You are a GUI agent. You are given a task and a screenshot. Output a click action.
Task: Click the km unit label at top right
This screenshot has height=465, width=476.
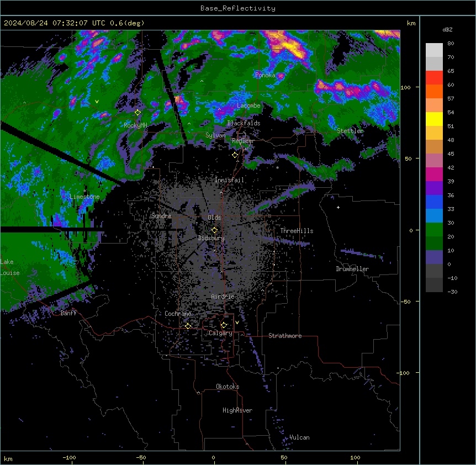pos(411,23)
